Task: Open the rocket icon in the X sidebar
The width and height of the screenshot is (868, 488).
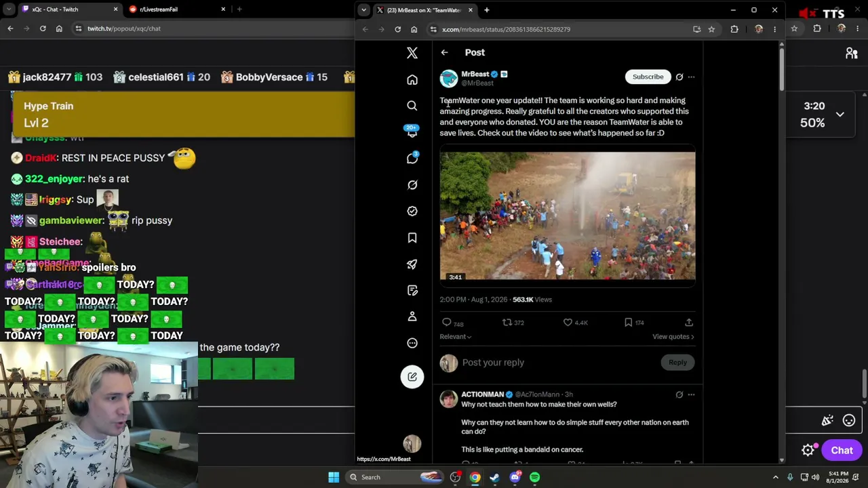Action: [412, 264]
